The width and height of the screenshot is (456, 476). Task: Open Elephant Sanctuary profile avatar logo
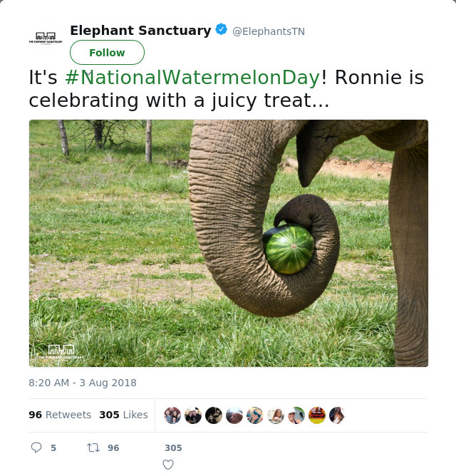[x=46, y=38]
